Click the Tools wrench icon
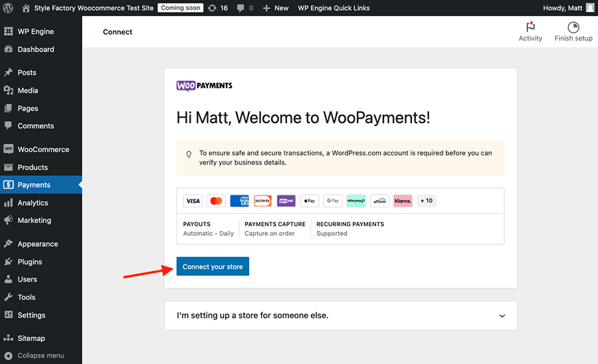The image size is (598, 364). [x=9, y=297]
